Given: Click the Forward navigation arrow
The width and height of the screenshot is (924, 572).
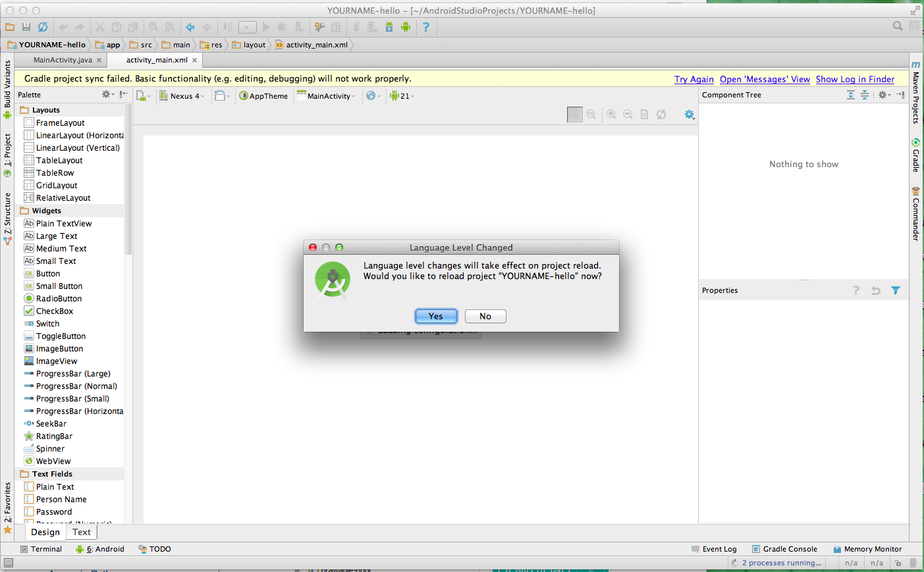Looking at the screenshot, I should tap(207, 27).
